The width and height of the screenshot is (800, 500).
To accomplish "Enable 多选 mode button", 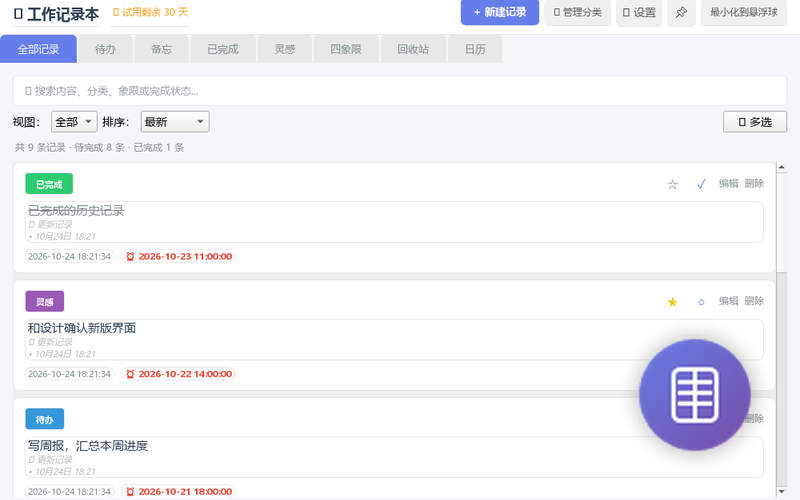I will pyautogui.click(x=755, y=122).
